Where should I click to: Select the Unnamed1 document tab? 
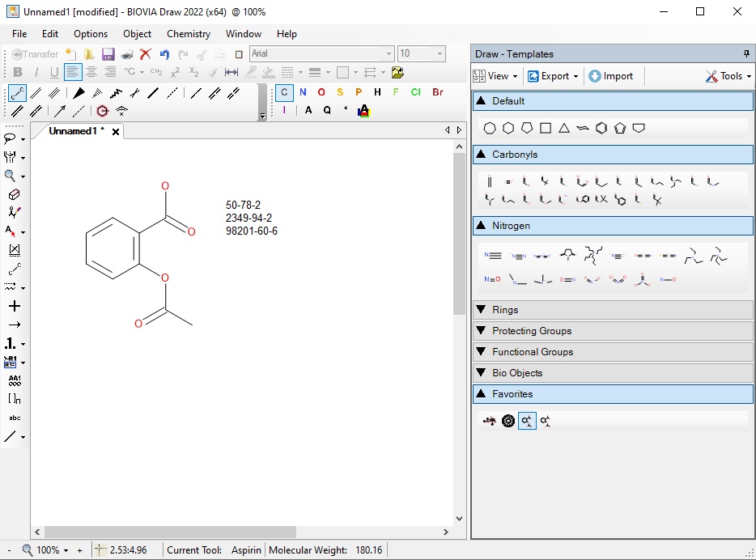(75, 131)
